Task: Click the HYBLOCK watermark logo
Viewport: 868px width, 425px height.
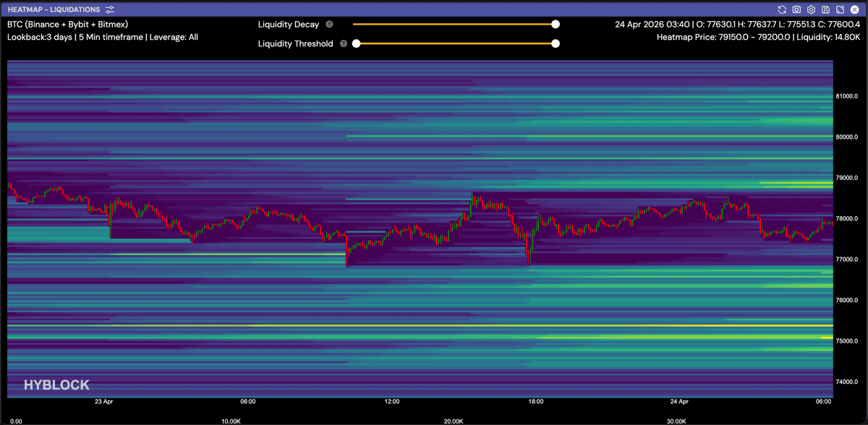Action: point(56,385)
